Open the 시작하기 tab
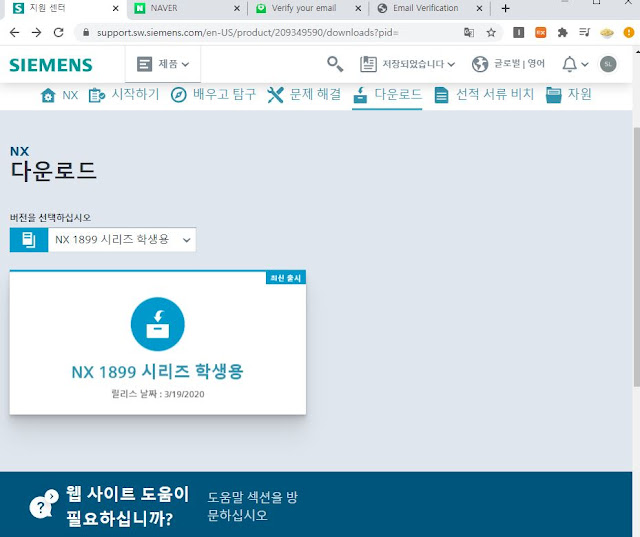Viewport: 640px width, 537px height. (124, 95)
